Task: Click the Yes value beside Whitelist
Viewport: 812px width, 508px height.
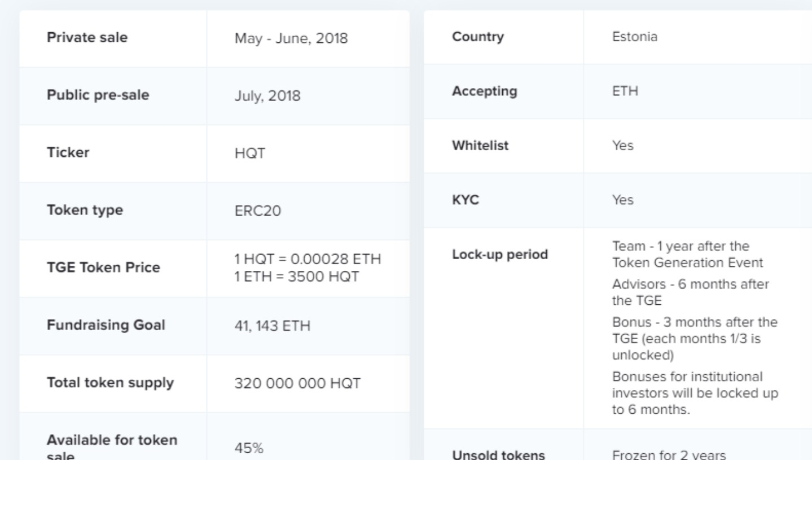Action: [x=623, y=146]
